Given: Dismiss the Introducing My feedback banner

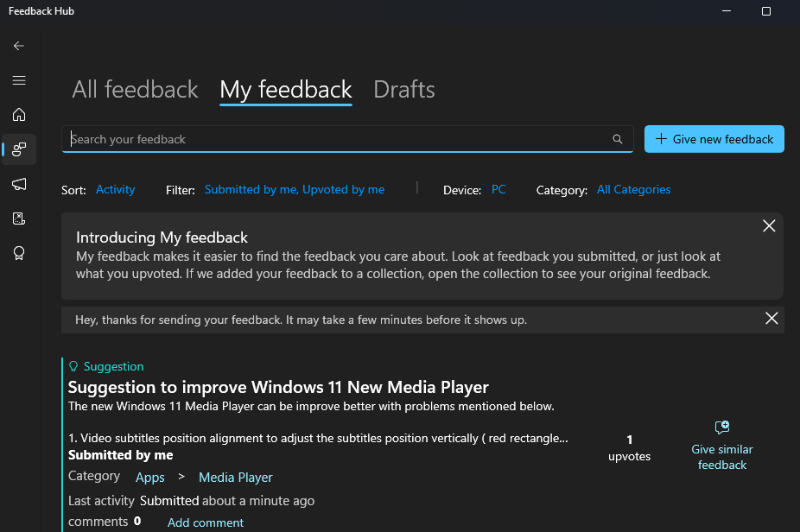Looking at the screenshot, I should pyautogui.click(x=769, y=226).
